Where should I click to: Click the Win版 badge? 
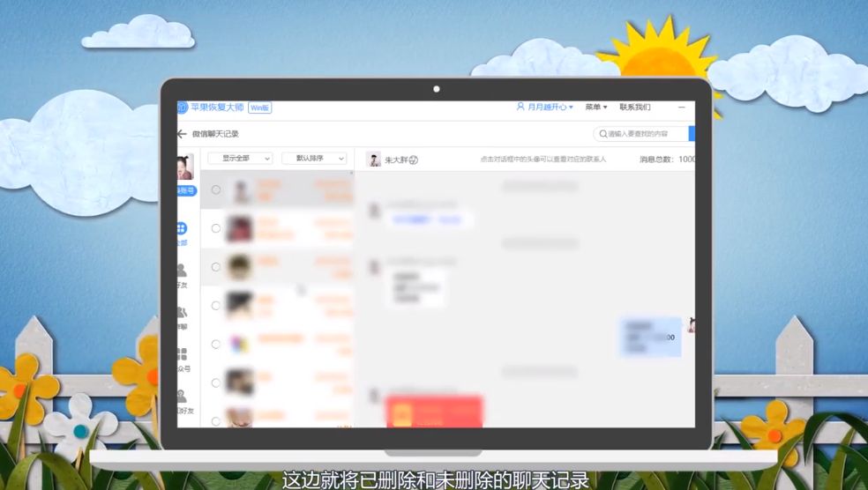[x=259, y=108]
